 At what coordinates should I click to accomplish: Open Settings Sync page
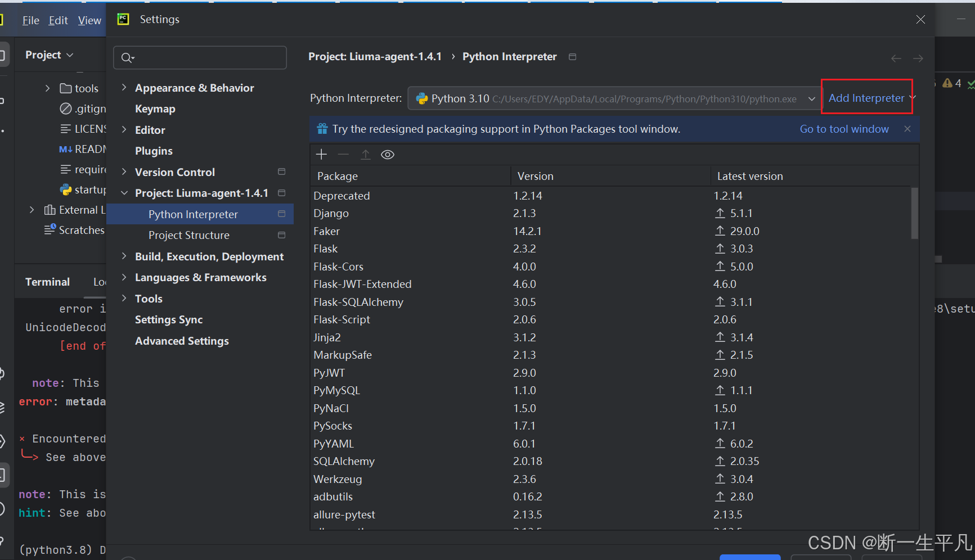click(169, 319)
